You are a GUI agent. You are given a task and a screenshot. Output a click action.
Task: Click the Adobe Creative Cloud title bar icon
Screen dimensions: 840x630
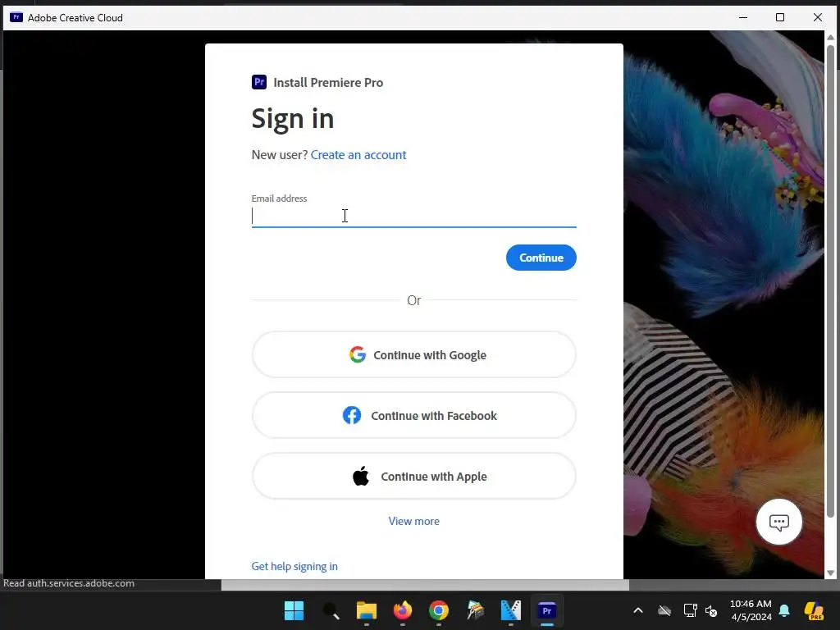pyautogui.click(x=16, y=17)
